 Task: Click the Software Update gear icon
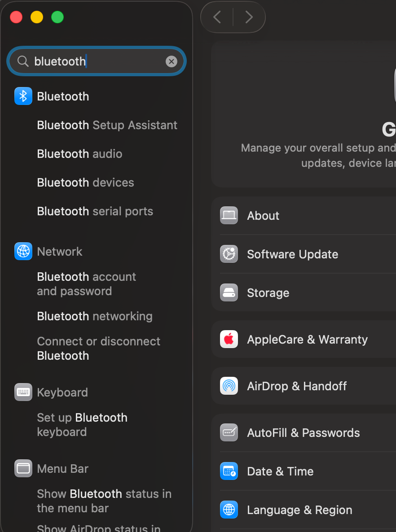(229, 254)
